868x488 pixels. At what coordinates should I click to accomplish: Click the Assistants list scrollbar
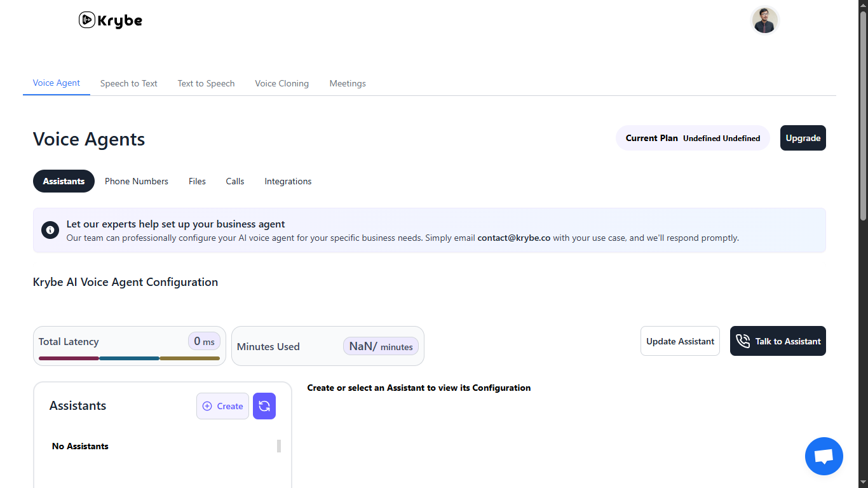279,446
